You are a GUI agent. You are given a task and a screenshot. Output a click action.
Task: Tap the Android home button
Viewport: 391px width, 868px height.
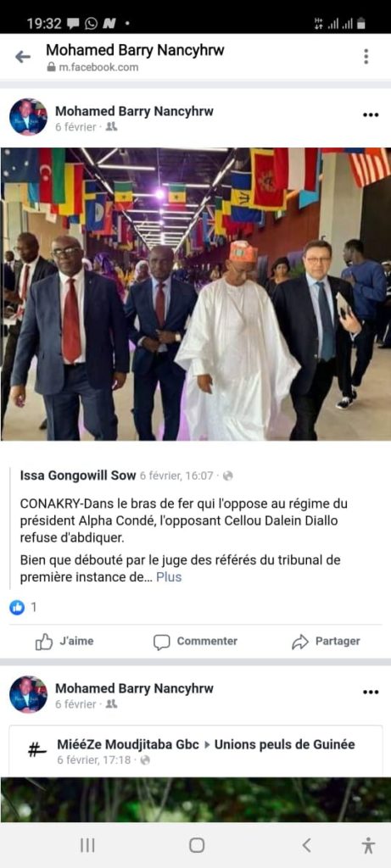pos(197,845)
